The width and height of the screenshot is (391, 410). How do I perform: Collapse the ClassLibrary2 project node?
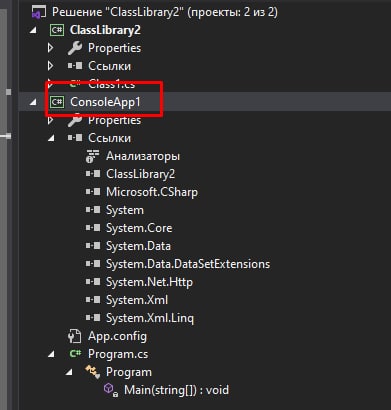[33, 30]
